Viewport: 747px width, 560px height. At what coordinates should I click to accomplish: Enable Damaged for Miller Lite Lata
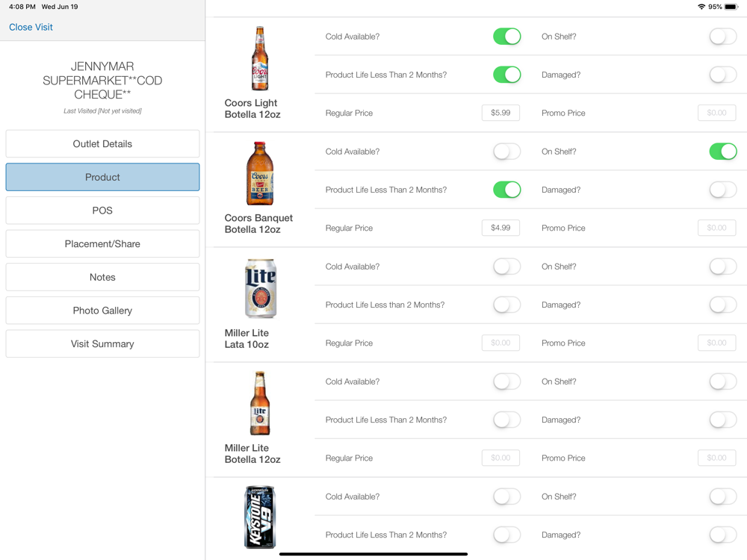[x=722, y=305]
